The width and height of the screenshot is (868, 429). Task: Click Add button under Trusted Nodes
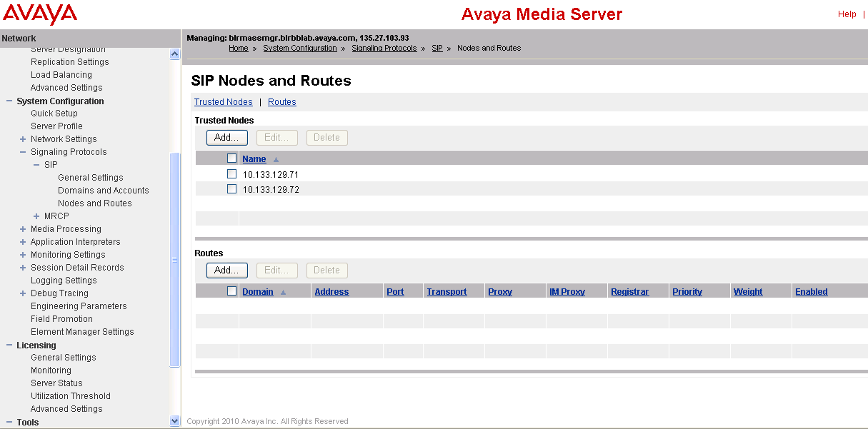click(227, 138)
